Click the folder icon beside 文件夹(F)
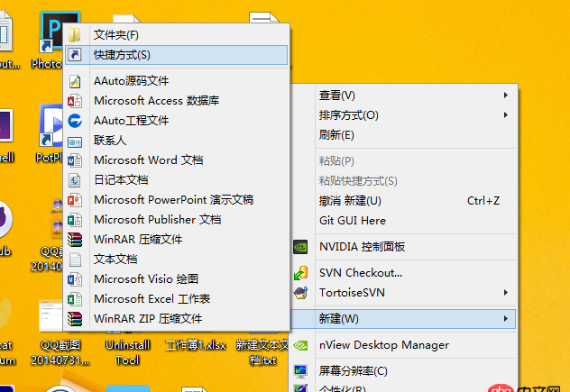 (x=75, y=35)
